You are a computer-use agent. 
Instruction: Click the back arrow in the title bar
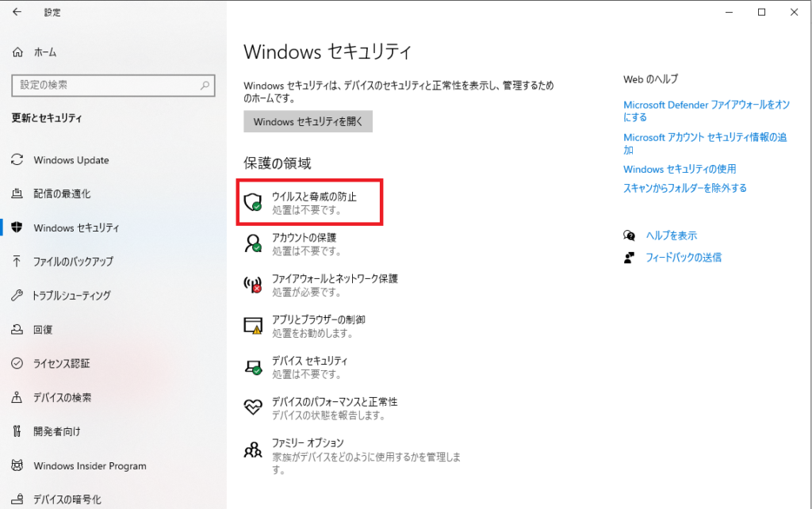(17, 12)
